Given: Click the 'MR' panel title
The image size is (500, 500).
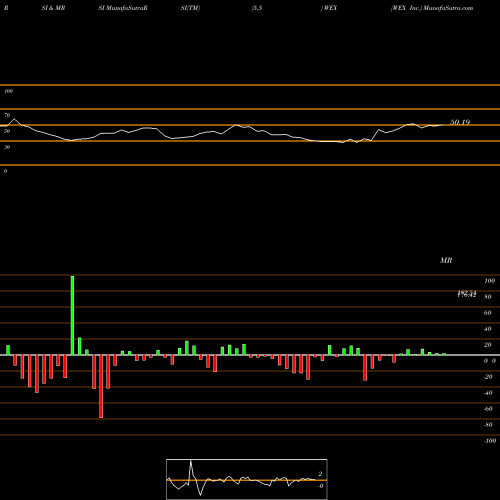Looking at the screenshot, I should [446, 260].
